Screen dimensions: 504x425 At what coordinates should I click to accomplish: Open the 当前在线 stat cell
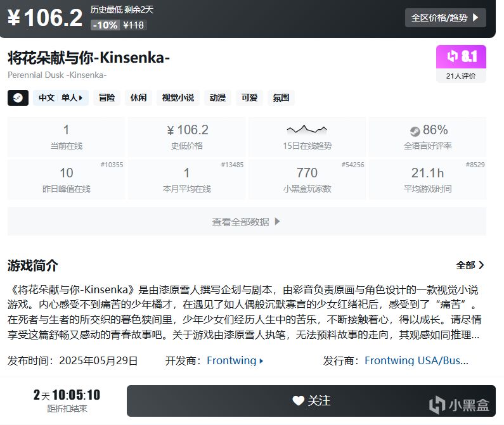(x=66, y=137)
